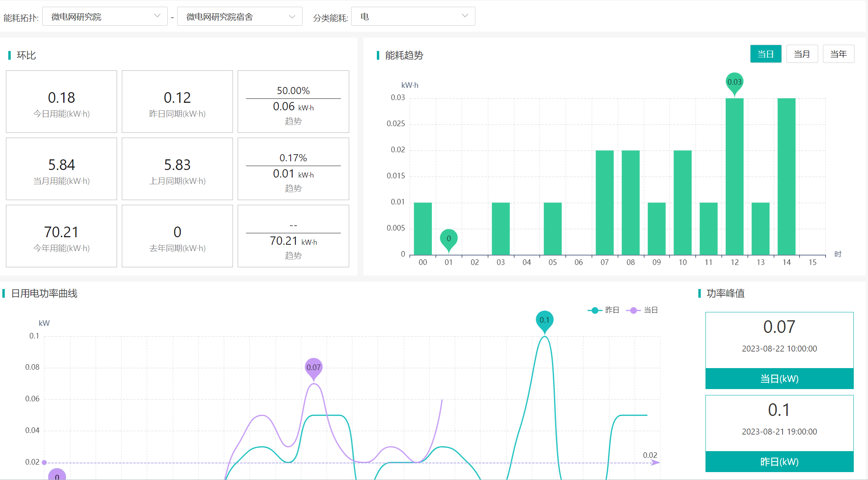Click the 0.1 peak pin on yesterday curve
Image resolution: width=868 pixels, height=480 pixels.
545,320
